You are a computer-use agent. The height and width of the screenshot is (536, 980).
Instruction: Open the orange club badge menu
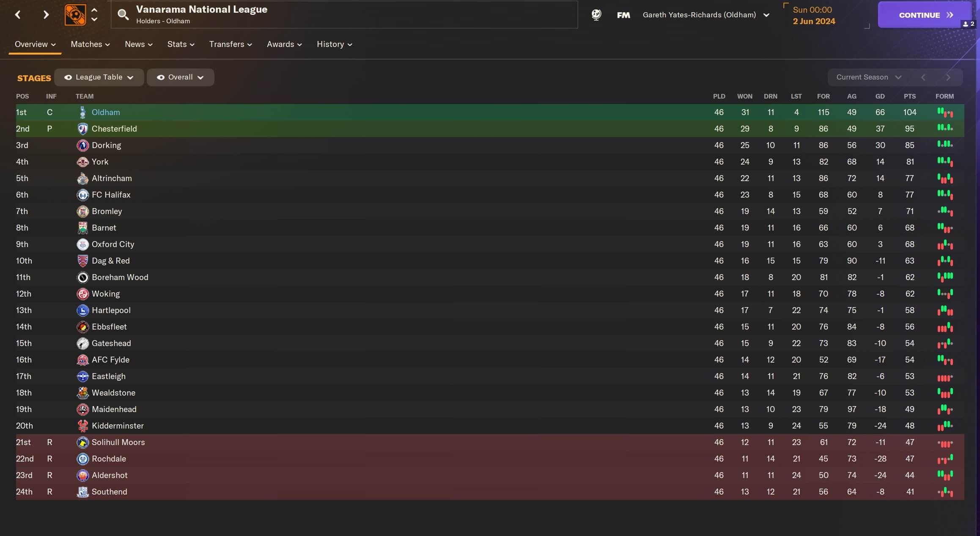point(75,15)
